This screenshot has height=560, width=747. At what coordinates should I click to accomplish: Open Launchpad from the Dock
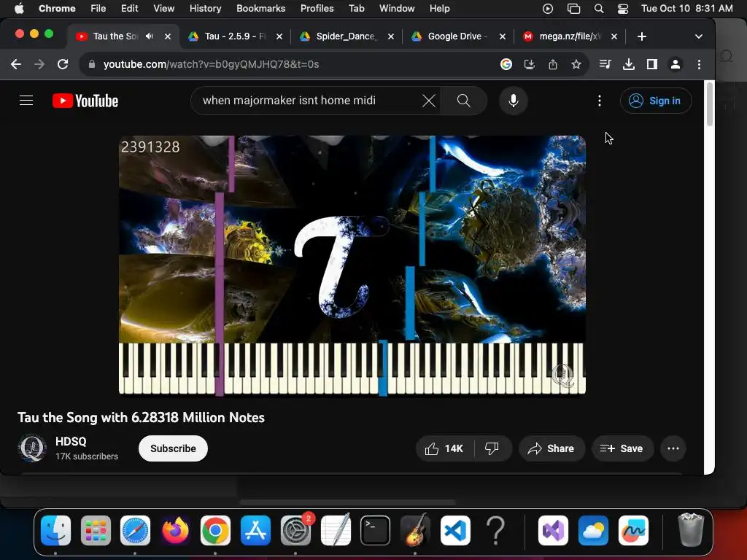96,530
